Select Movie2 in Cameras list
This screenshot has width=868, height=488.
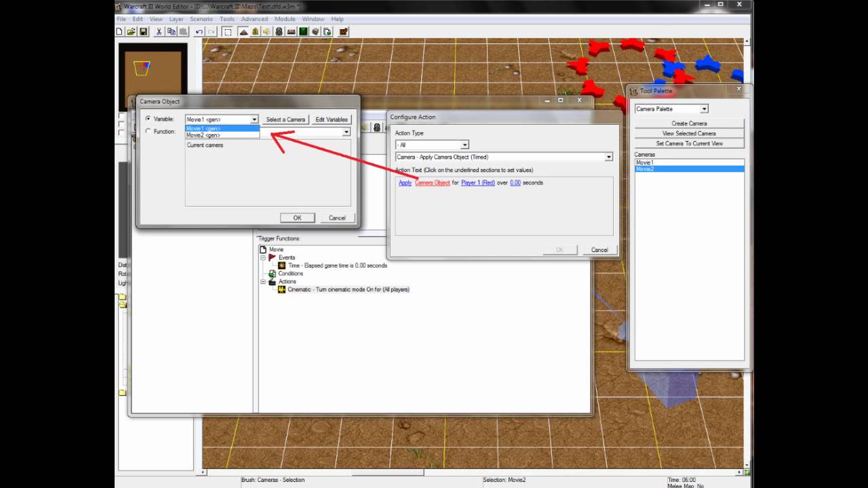click(689, 169)
